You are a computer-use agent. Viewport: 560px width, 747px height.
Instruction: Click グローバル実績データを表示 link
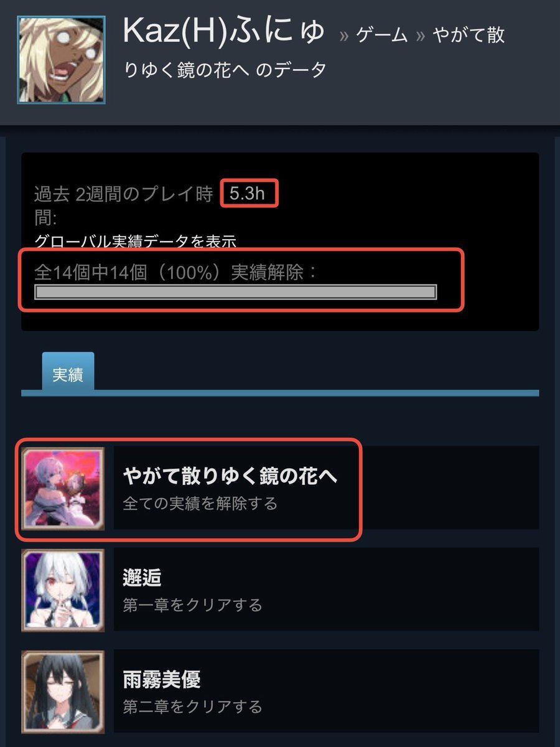pyautogui.click(x=135, y=241)
